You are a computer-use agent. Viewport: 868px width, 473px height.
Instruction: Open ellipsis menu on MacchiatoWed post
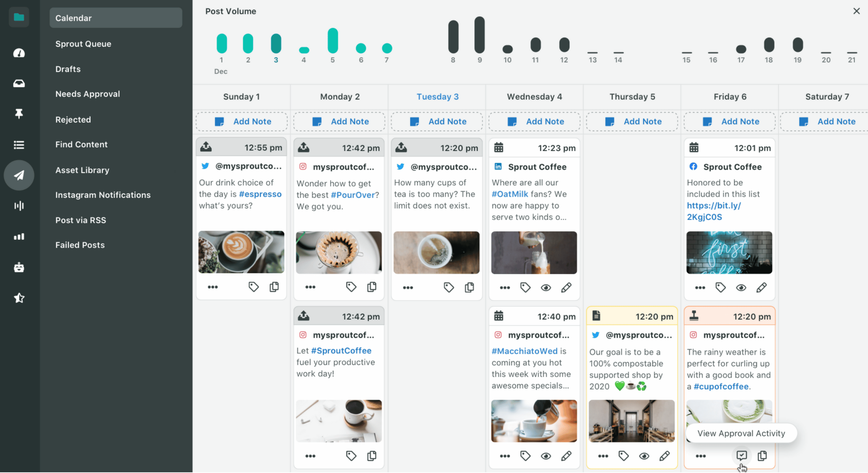pos(505,456)
